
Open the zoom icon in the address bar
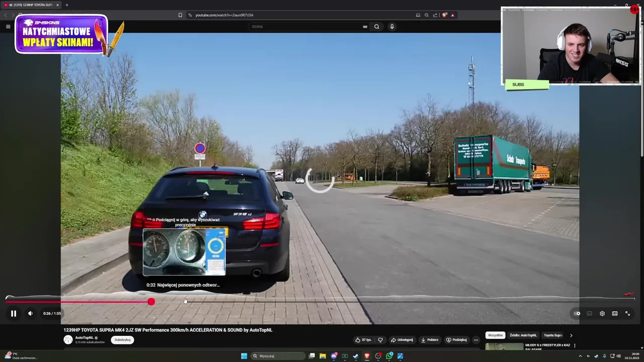pyautogui.click(x=426, y=15)
